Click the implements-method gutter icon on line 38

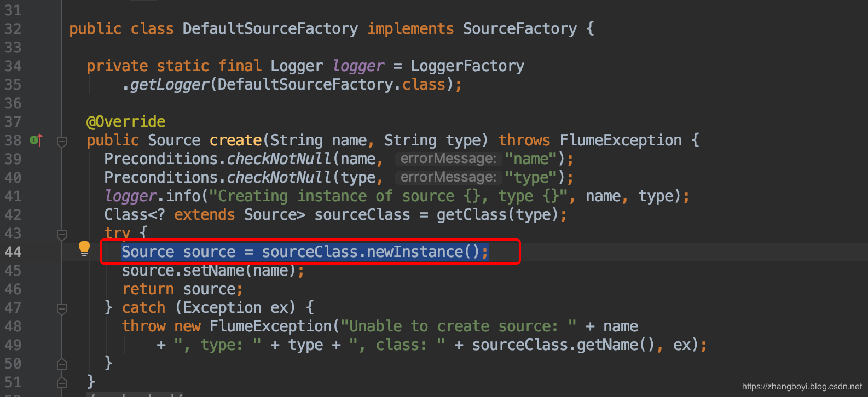pos(36,141)
